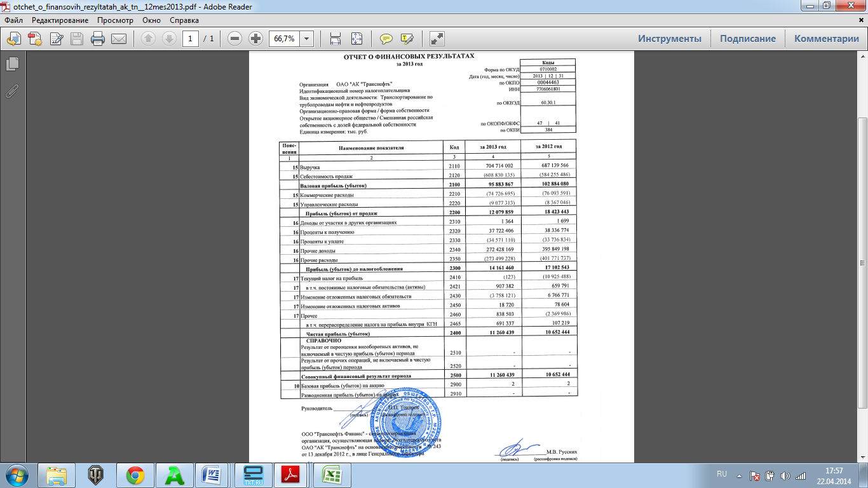Click the 66,7% zoom value field
The image size is (868, 488).
click(284, 39)
